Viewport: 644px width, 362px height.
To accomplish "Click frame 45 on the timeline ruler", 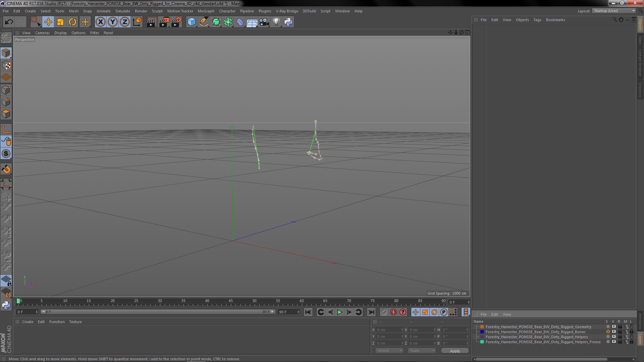I will [231, 301].
